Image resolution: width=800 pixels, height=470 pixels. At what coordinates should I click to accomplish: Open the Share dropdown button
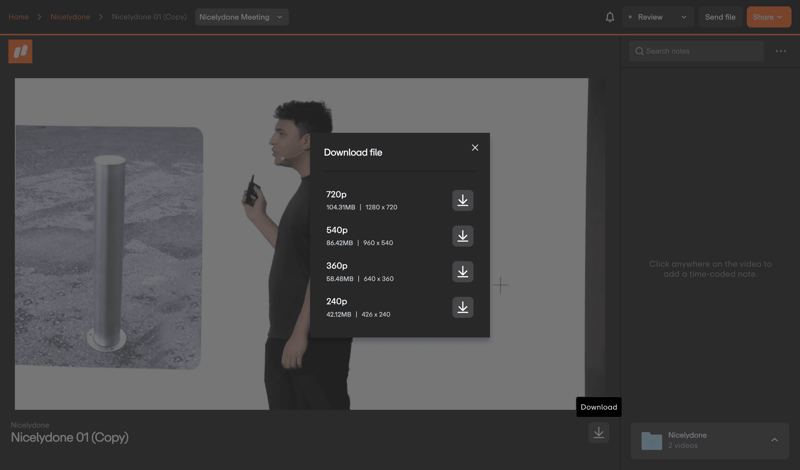point(768,17)
